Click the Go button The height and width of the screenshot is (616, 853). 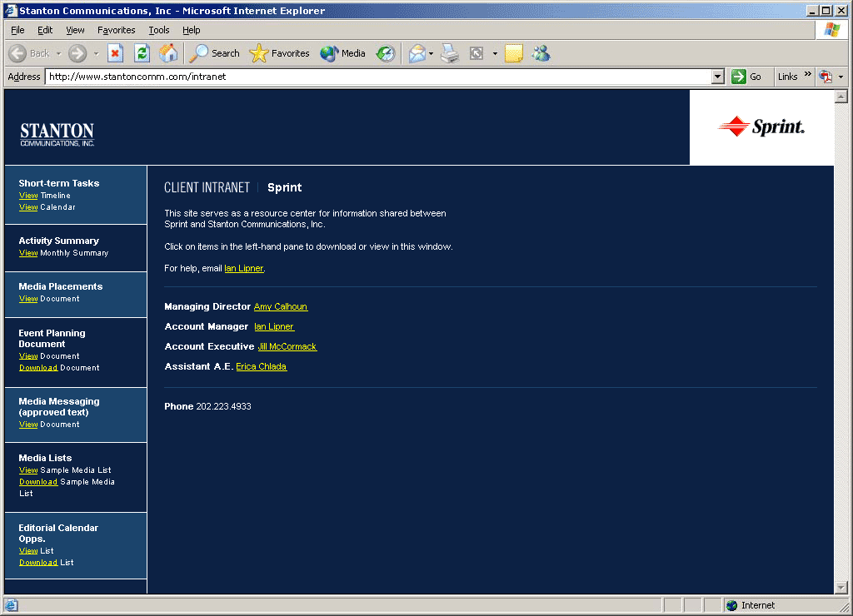(x=746, y=77)
